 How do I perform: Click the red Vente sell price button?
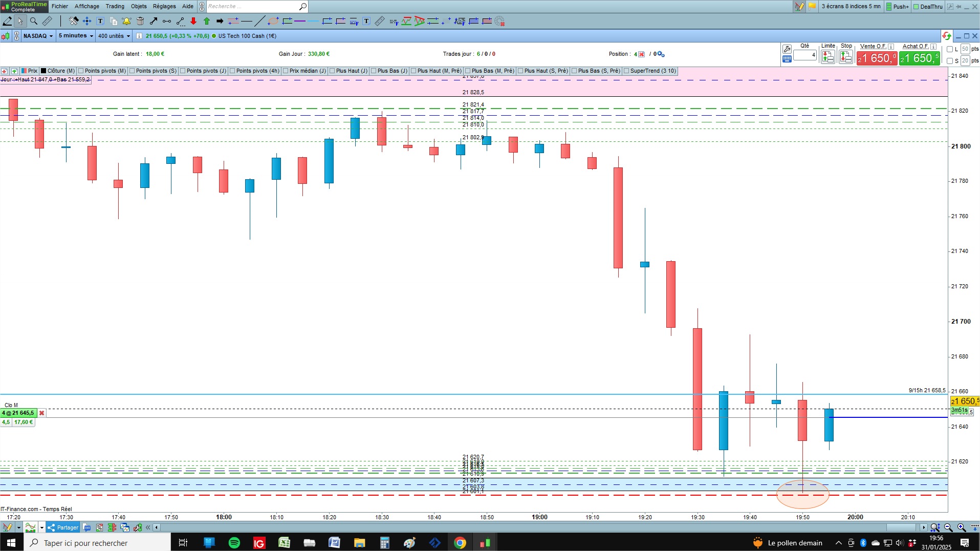coord(877,58)
